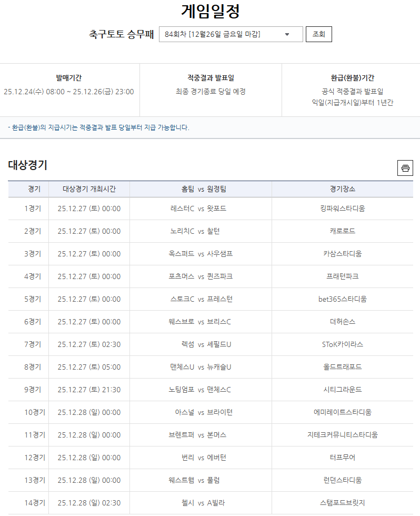Viewport: 420px width, 516px height.
Task: Click the 첼시 vs A빌라 match
Action: point(201,503)
